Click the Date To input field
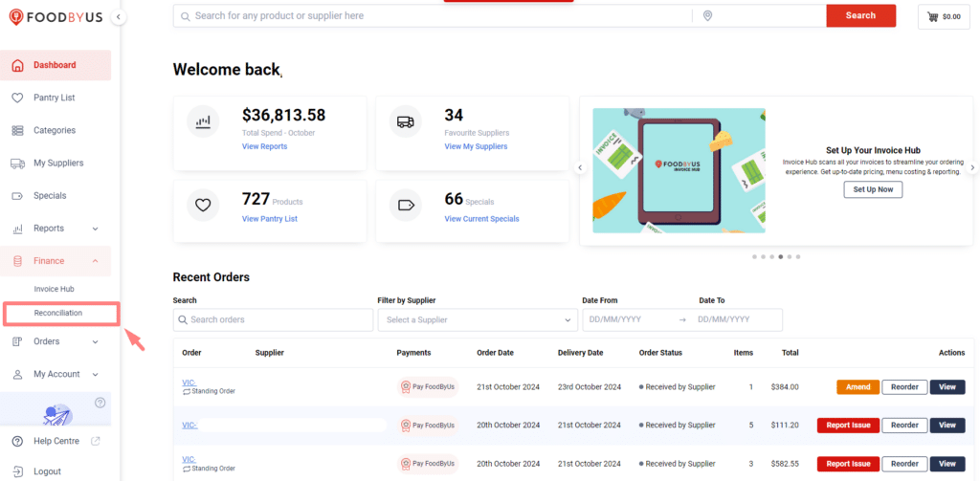The image size is (980, 481). (736, 319)
